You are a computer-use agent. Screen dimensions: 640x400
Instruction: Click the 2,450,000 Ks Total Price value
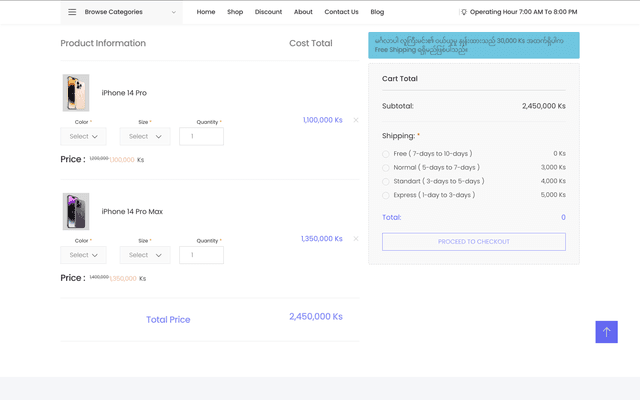coord(316,317)
